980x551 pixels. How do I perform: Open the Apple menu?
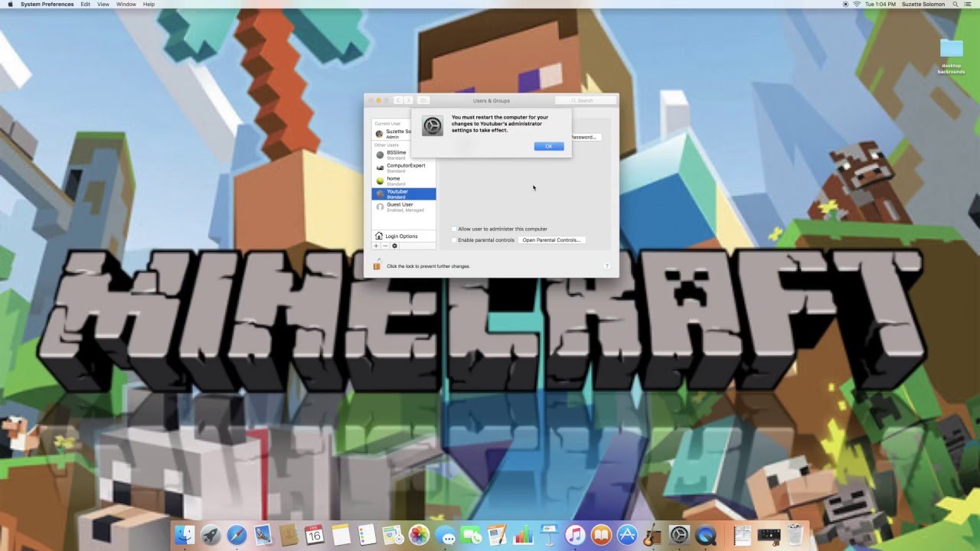tap(10, 5)
